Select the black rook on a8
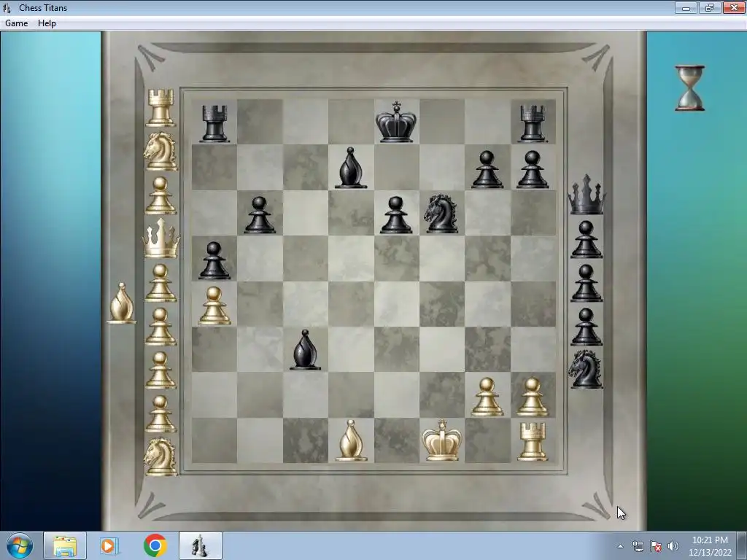The height and width of the screenshot is (560, 747). pyautogui.click(x=214, y=124)
